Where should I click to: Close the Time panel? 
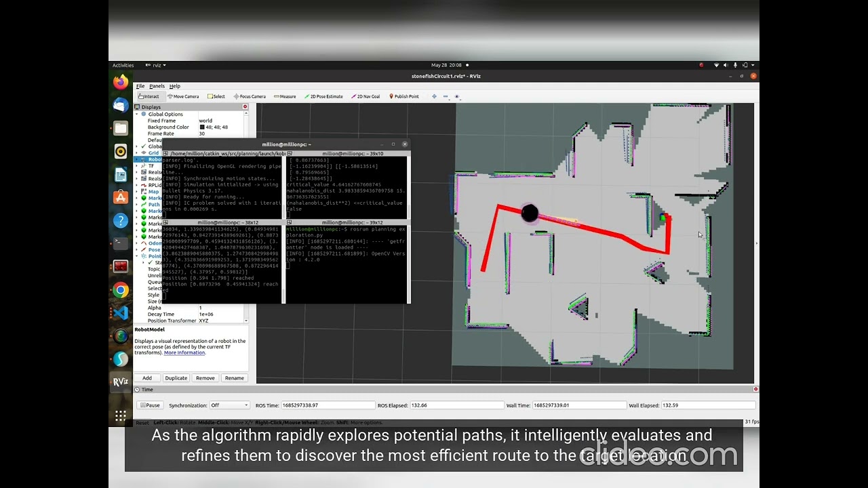[x=755, y=389]
